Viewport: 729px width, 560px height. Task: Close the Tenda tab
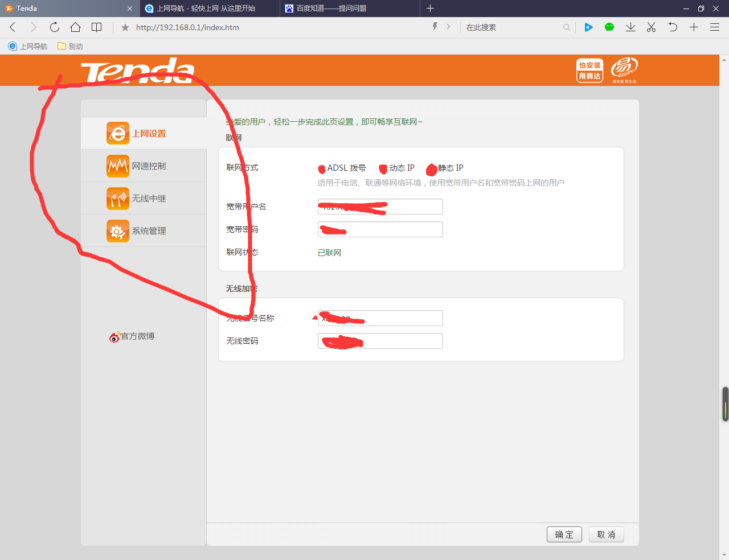[130, 9]
